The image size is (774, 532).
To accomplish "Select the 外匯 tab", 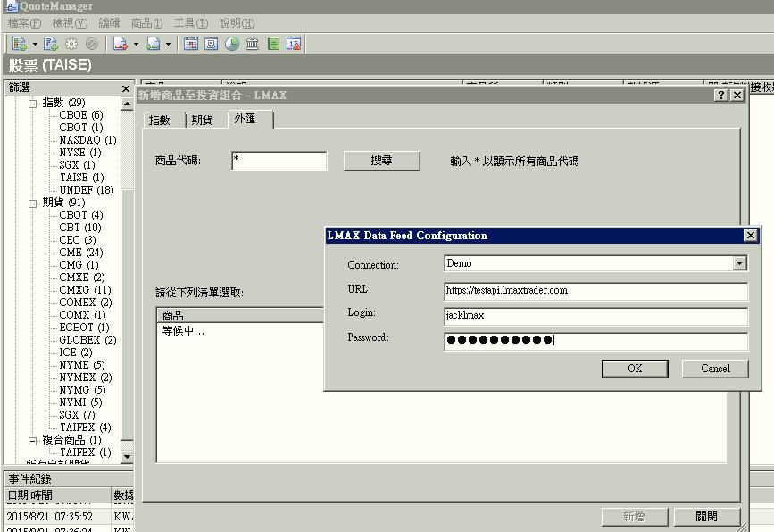I will (x=250, y=119).
